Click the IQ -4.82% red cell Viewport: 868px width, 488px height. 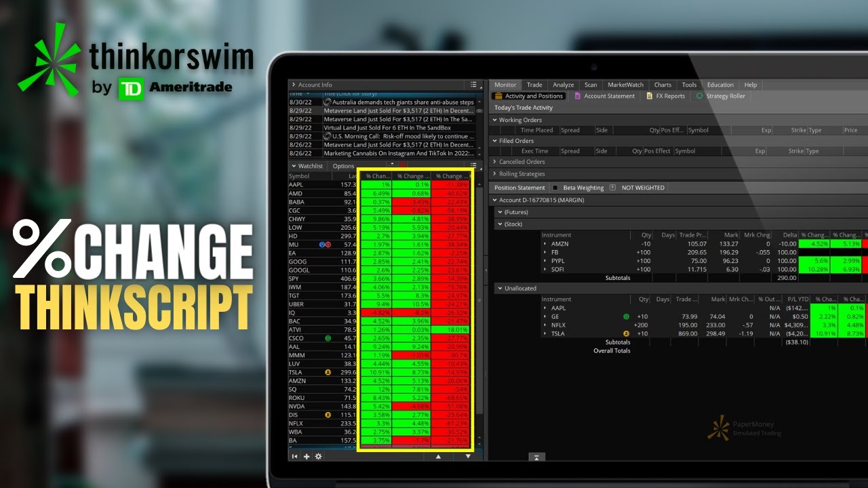(376, 312)
